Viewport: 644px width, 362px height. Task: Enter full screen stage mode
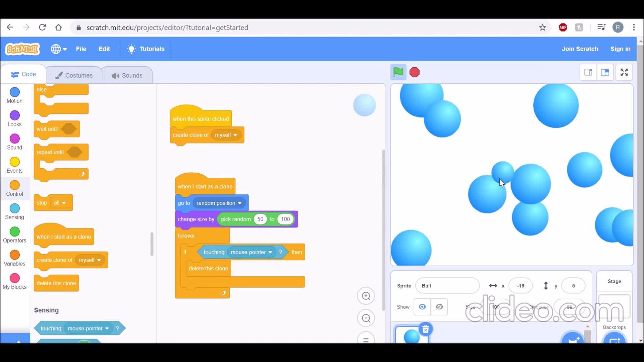point(624,72)
